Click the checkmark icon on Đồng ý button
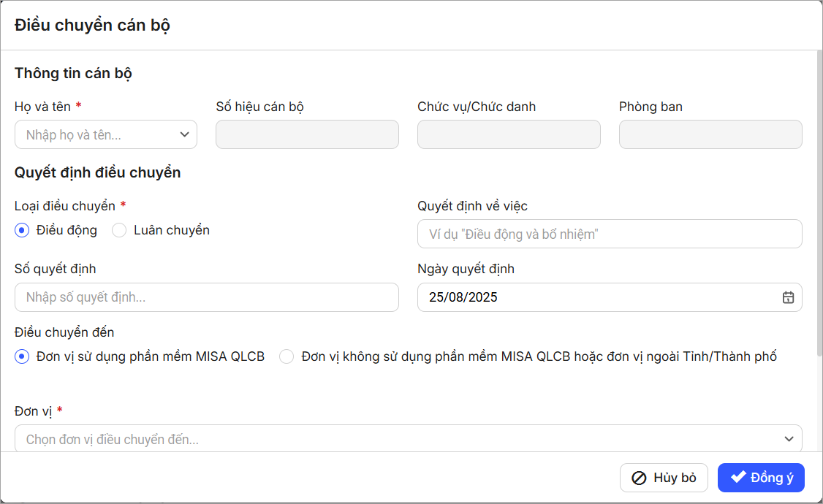The height and width of the screenshot is (504, 823). click(738, 478)
